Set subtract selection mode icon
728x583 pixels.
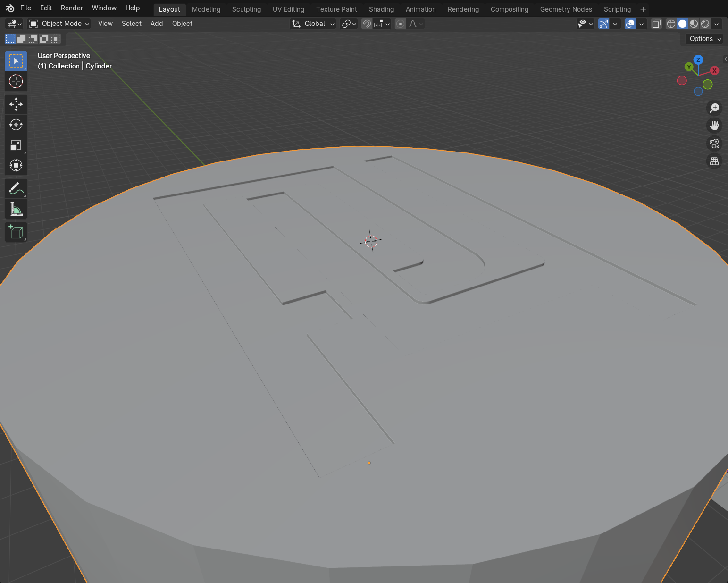coord(33,39)
